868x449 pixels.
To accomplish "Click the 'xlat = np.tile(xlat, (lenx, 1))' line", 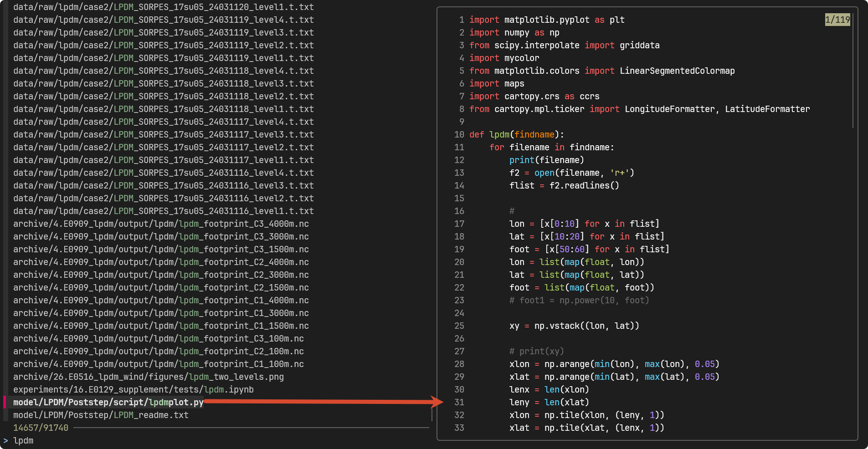I will tap(587, 428).
